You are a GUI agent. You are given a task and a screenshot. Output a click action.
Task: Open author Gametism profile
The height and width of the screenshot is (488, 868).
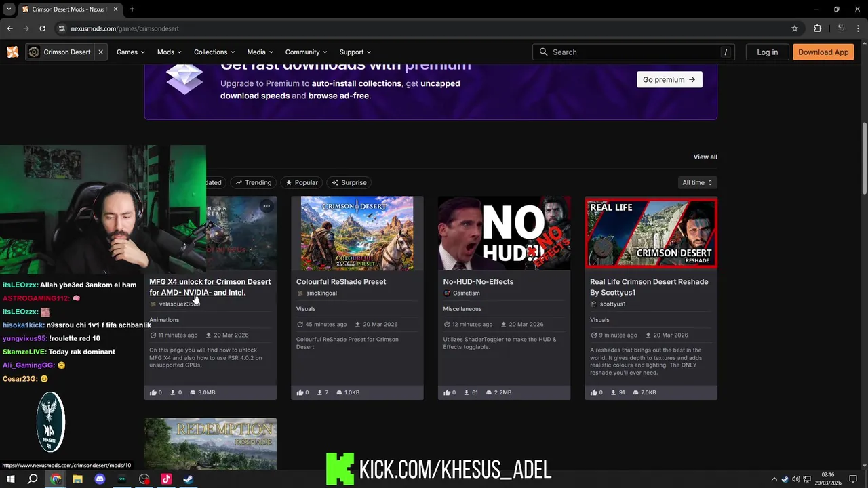click(x=466, y=293)
